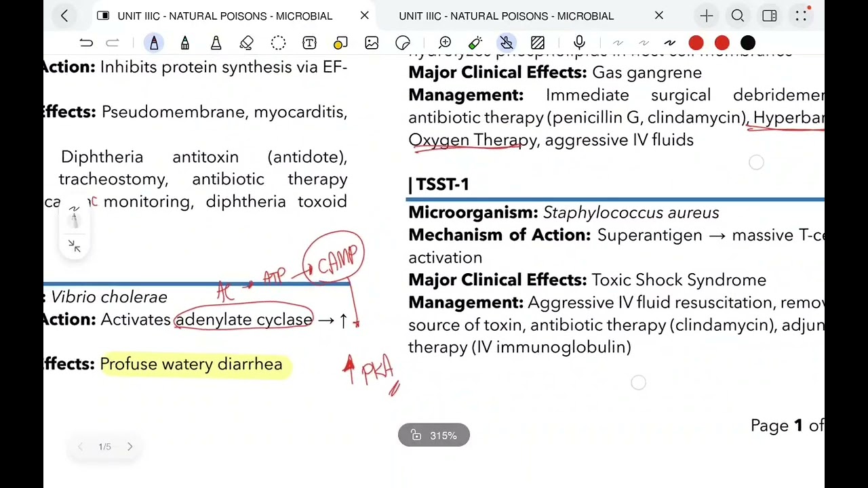Select the Text box tool
Viewport: 868px width, 488px height.
pos(309,43)
